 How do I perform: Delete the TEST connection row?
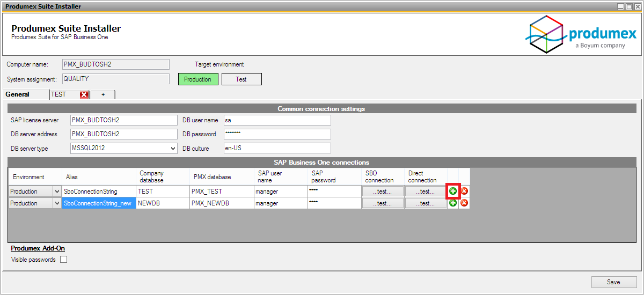pyautogui.click(x=464, y=191)
